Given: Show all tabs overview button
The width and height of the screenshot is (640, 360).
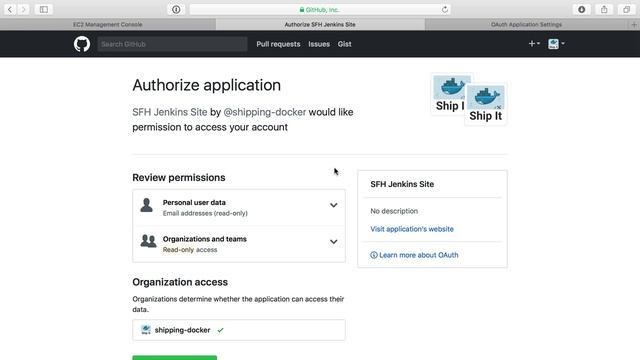Looking at the screenshot, I should point(627,9).
